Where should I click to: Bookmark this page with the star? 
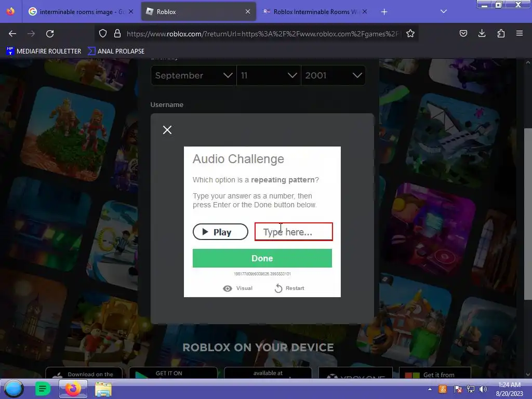point(410,34)
